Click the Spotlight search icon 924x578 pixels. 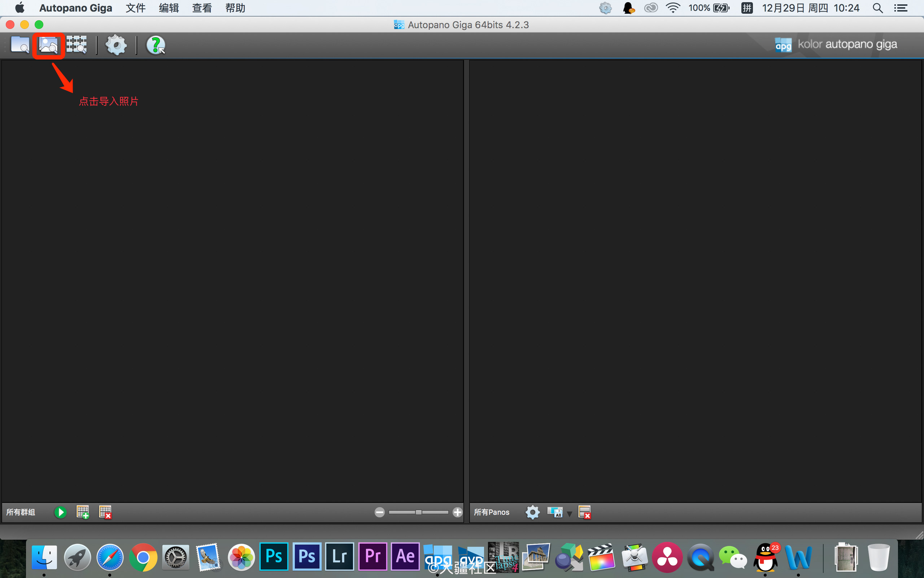(x=878, y=8)
